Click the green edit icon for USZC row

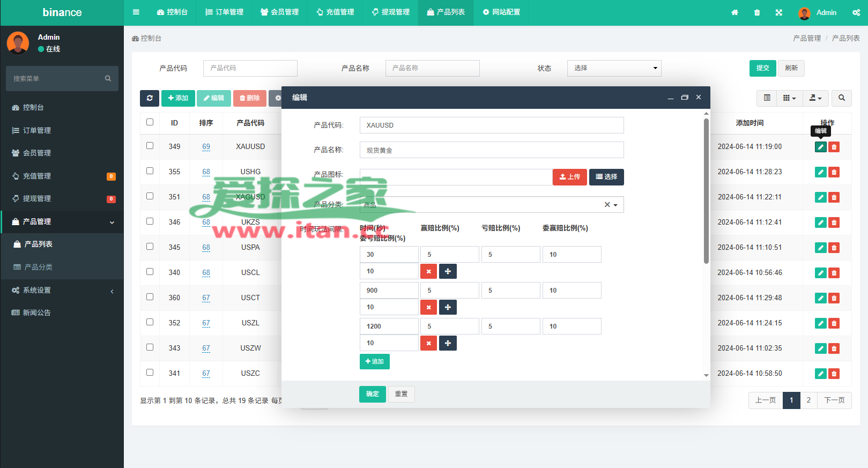820,374
